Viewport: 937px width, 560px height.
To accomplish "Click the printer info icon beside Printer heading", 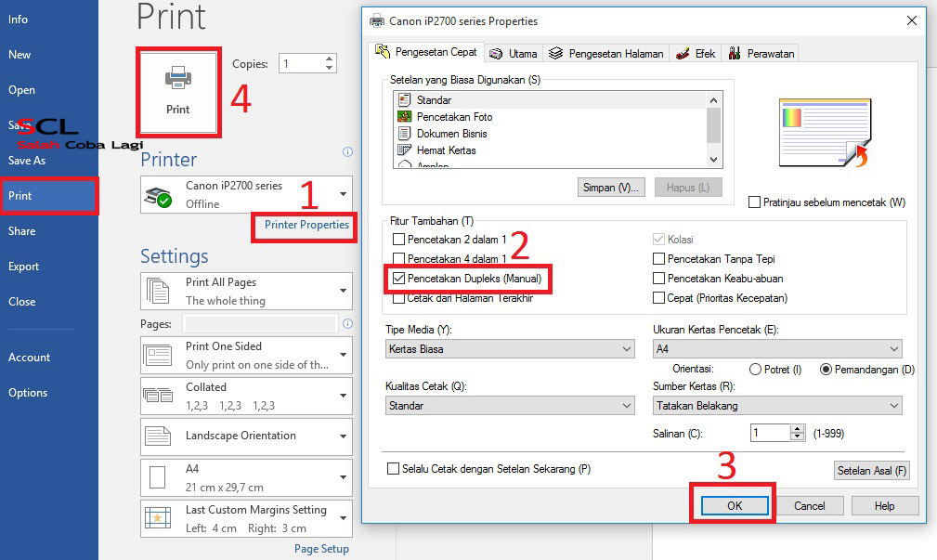I will pos(347,151).
